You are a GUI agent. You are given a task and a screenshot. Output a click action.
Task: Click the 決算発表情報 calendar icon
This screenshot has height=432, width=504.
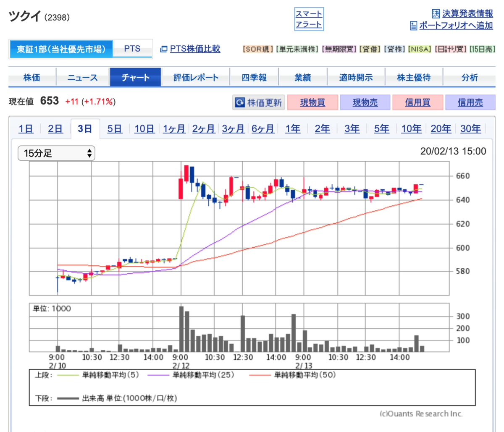(436, 14)
